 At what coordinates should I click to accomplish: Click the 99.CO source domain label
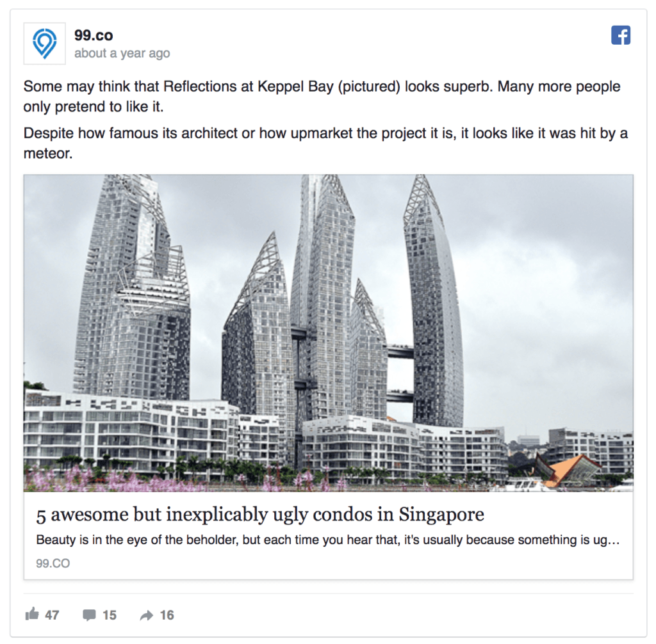click(x=53, y=563)
